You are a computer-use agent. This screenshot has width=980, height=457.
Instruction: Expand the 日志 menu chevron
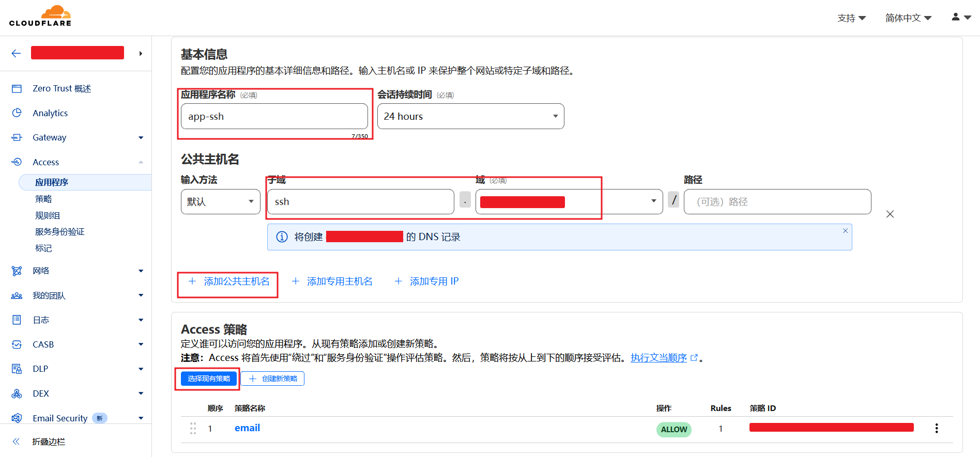141,320
